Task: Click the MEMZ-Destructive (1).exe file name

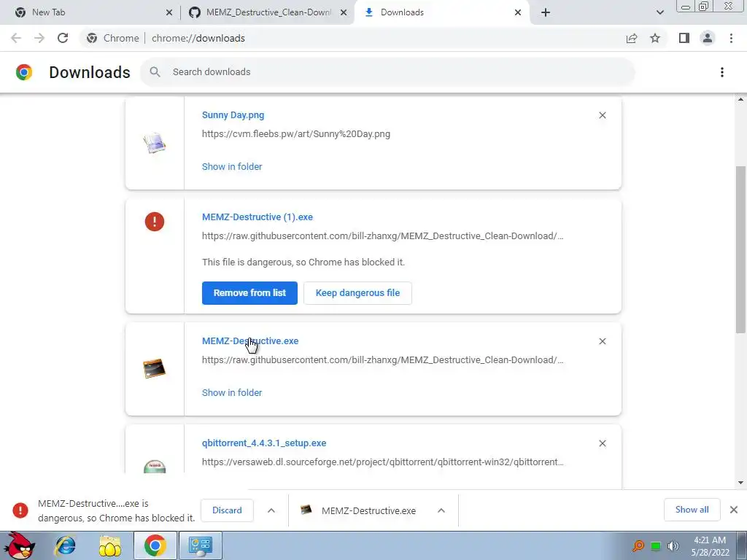Action: (x=258, y=217)
